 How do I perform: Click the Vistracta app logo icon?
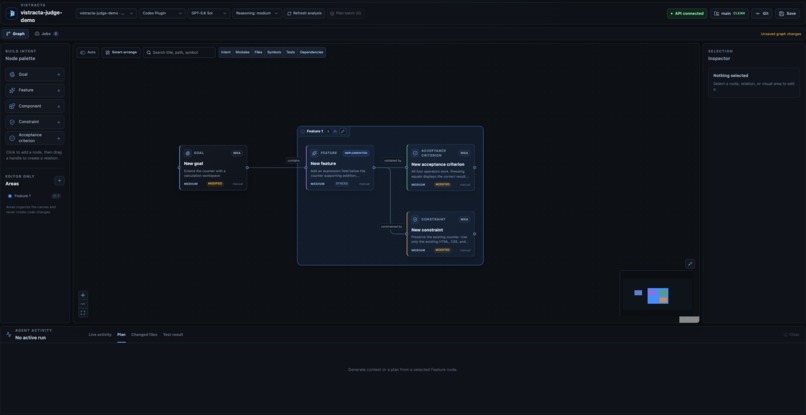coord(12,13)
